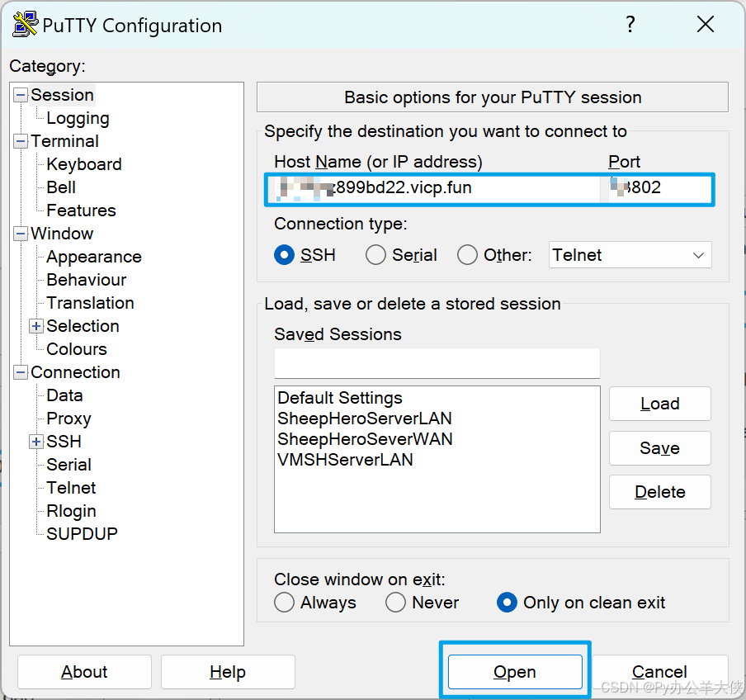
Task: Open the Appearance settings category
Action: tap(94, 257)
